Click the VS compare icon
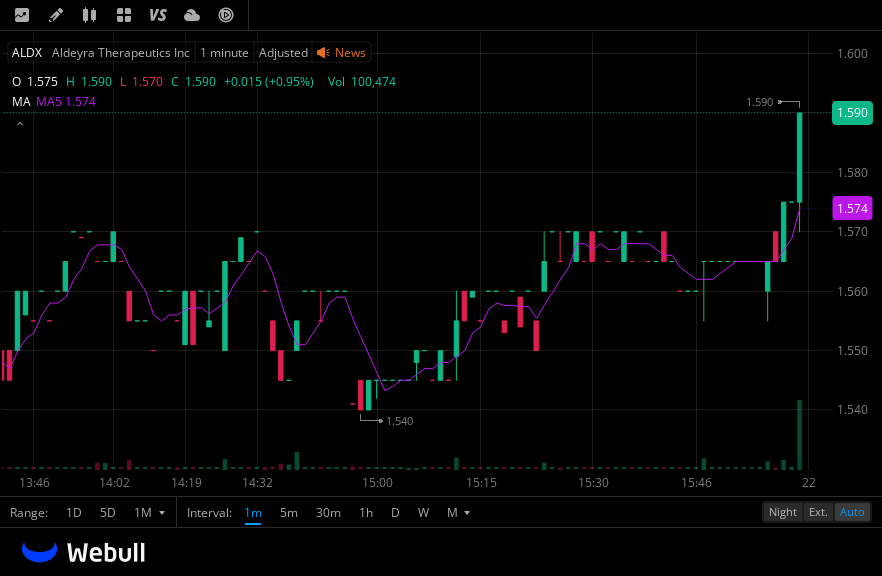882x576 pixels. pyautogui.click(x=158, y=15)
